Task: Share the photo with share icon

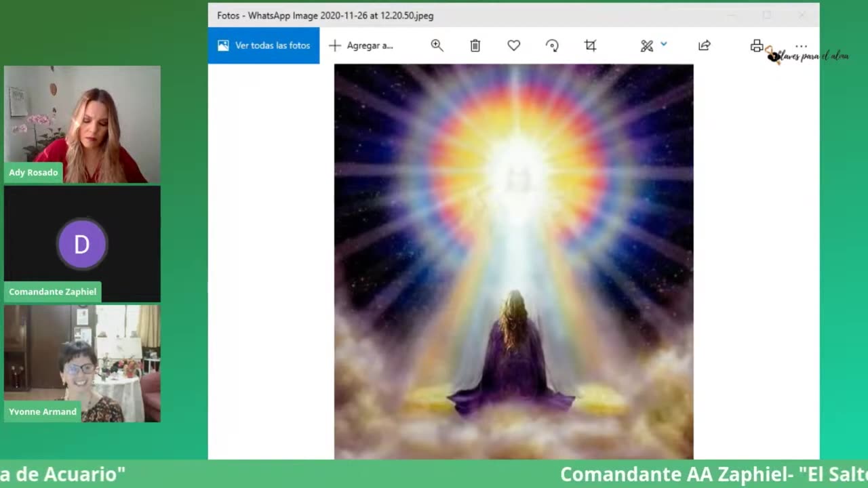Action: click(x=705, y=45)
